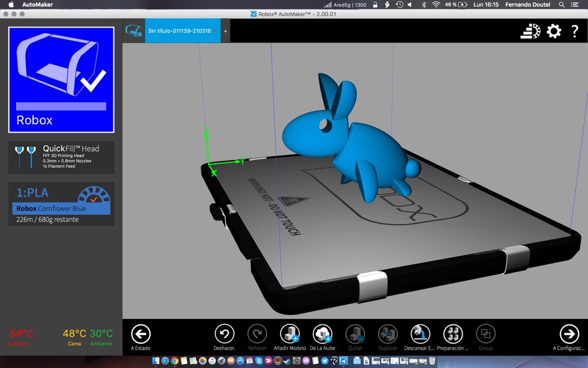588x368 pixels.
Task: Open the Trash in the dock
Action: point(432,361)
